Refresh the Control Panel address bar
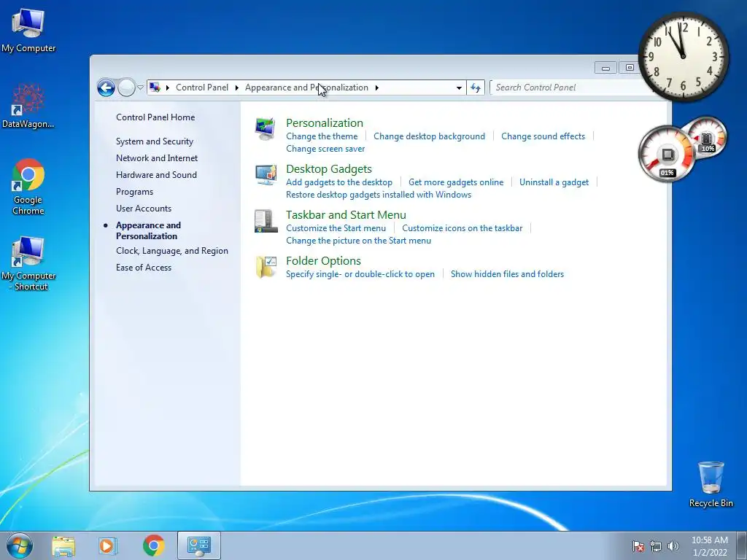The height and width of the screenshot is (560, 747). tap(476, 87)
